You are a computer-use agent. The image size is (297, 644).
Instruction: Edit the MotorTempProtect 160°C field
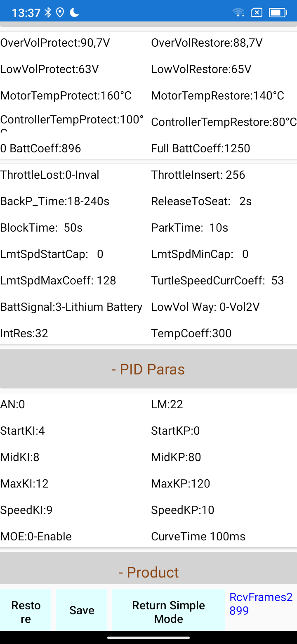point(66,96)
